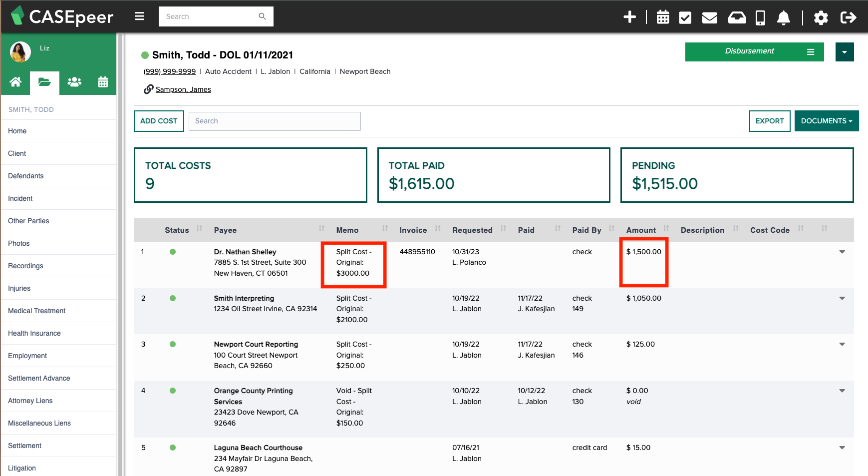Viewport: 868px width, 476px height.
Task: Click the plus icon in the top bar
Action: click(629, 17)
